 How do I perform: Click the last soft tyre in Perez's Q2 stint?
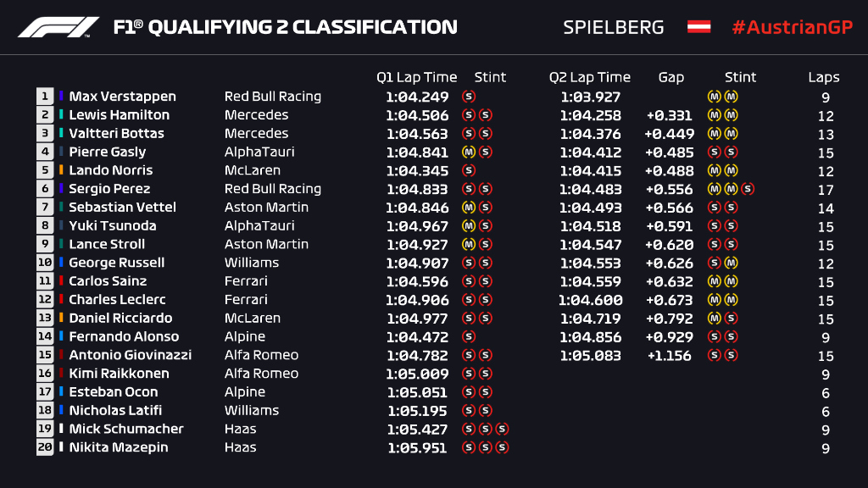click(747, 189)
